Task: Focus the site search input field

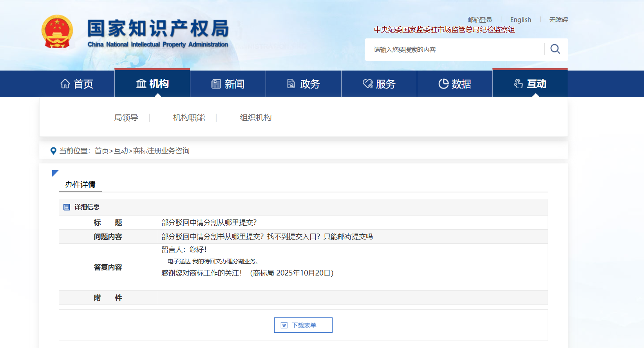Action: 454,49
